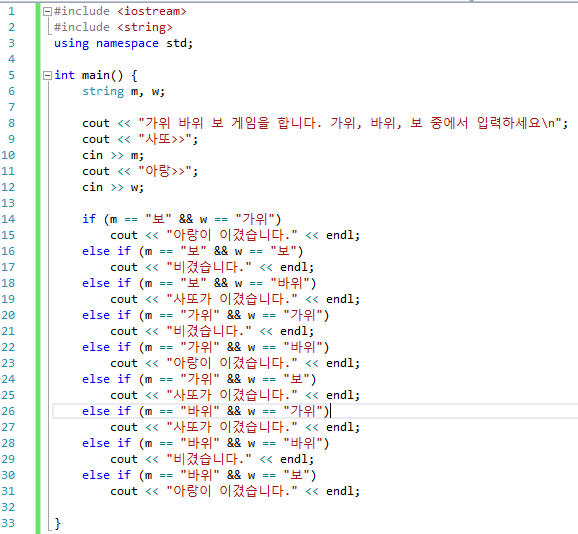Click the "사또가 이겼습니다." cout on line 25

pos(235,395)
